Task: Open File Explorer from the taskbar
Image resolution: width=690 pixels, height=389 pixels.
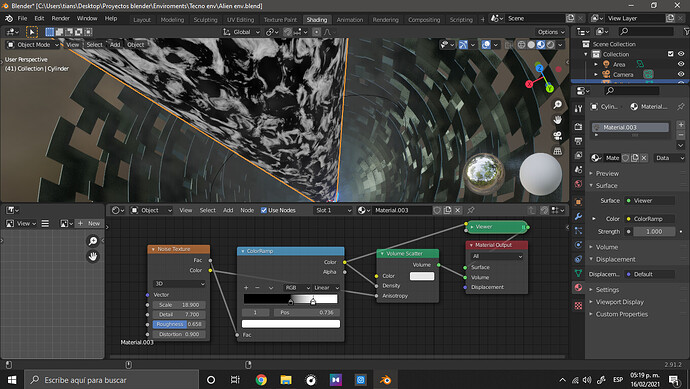Action: [286, 380]
